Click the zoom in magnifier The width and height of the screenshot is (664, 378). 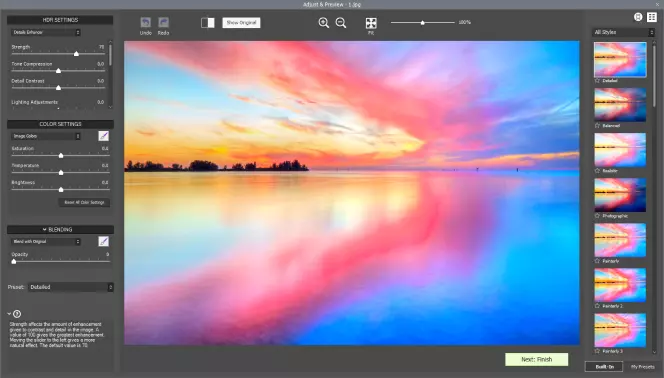324,23
